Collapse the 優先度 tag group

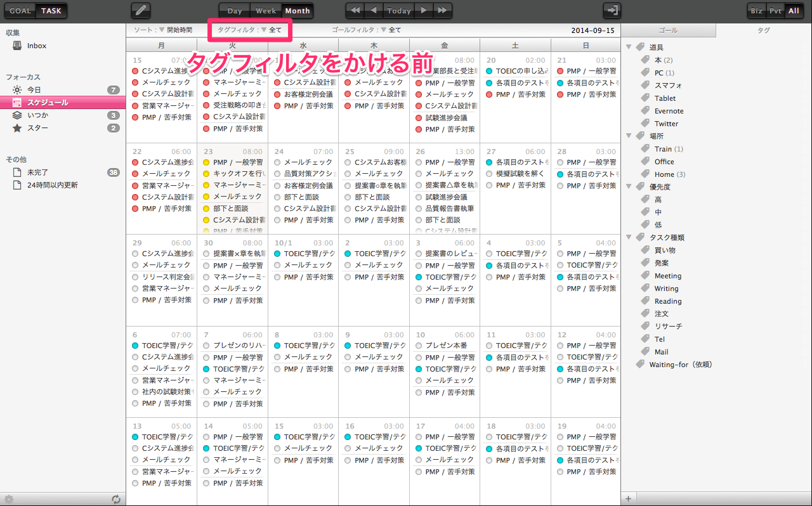[629, 186]
